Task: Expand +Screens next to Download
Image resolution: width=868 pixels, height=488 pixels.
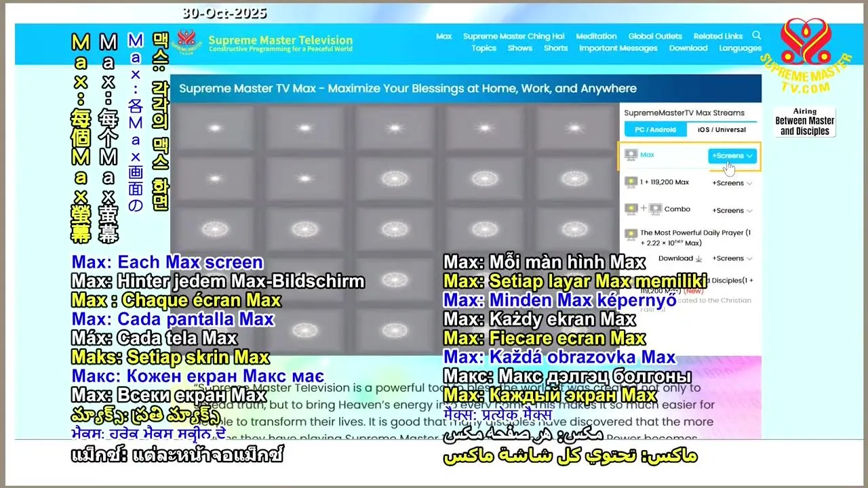Action: pyautogui.click(x=732, y=258)
